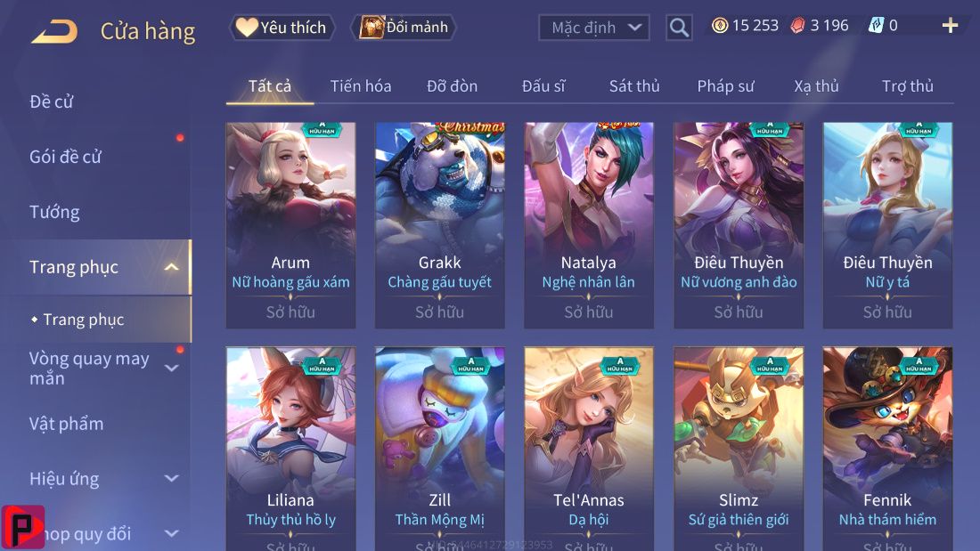The image size is (980, 551).
Task: Open the search magnifier icon
Action: (679, 28)
